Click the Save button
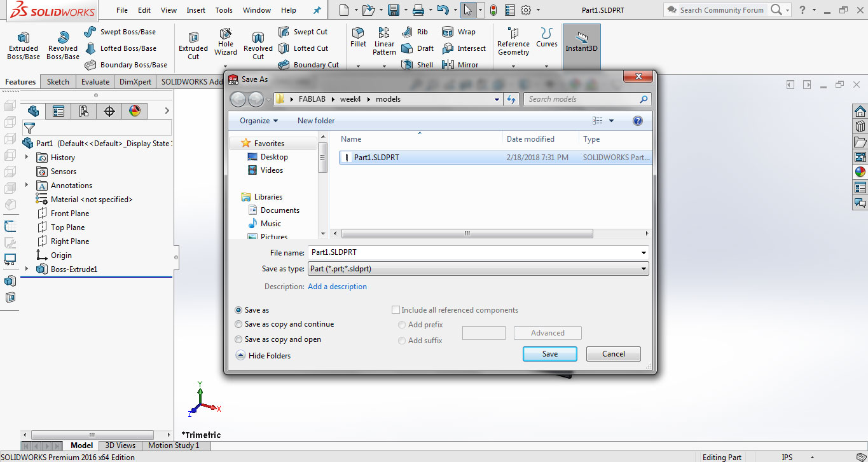This screenshot has height=462, width=868. click(x=550, y=354)
